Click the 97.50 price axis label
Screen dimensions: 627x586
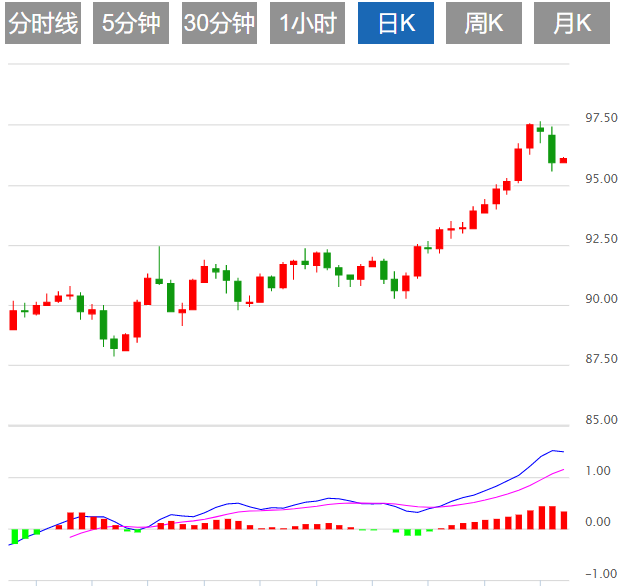pyautogui.click(x=600, y=119)
